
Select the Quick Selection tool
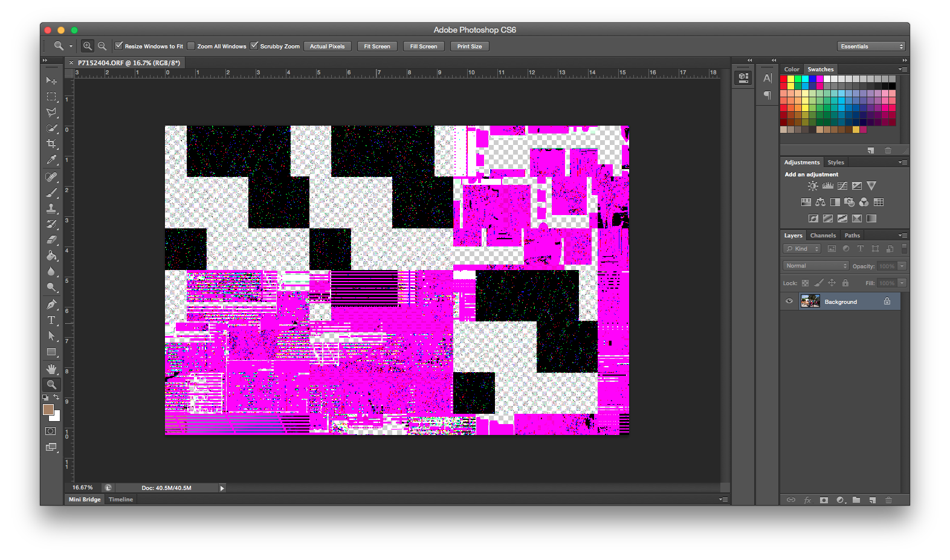(x=51, y=128)
